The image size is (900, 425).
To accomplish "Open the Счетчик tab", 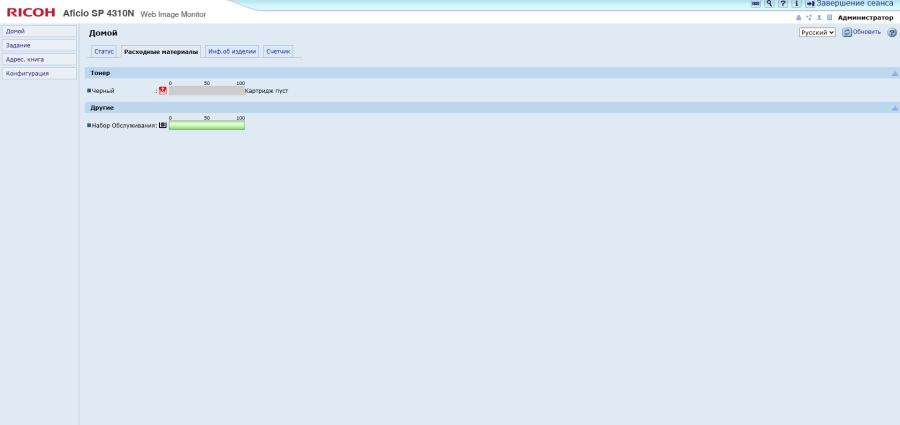I will click(278, 52).
